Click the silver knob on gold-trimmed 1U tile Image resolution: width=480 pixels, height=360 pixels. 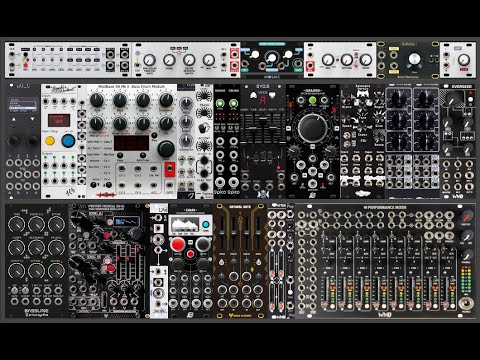pos(414,59)
